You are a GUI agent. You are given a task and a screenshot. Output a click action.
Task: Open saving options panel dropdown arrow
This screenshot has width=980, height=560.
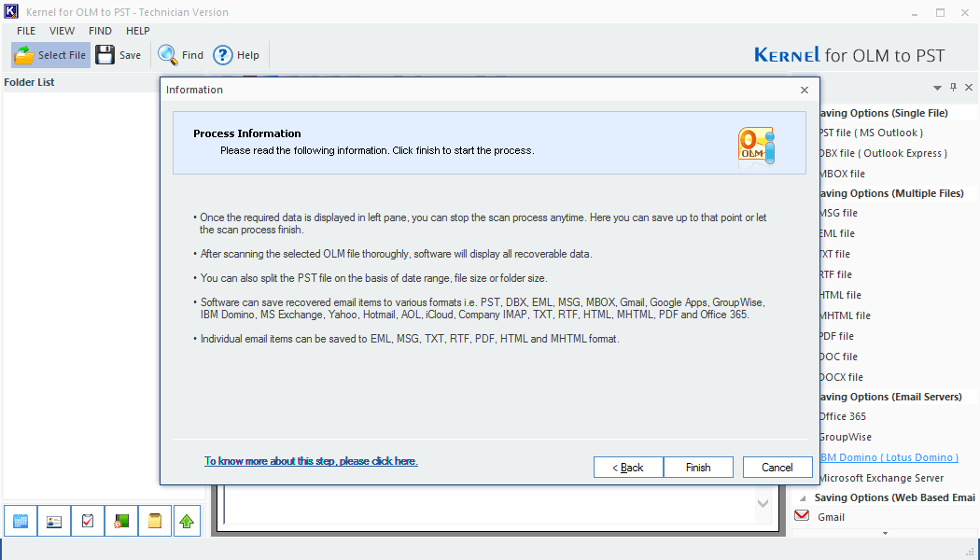pos(937,88)
